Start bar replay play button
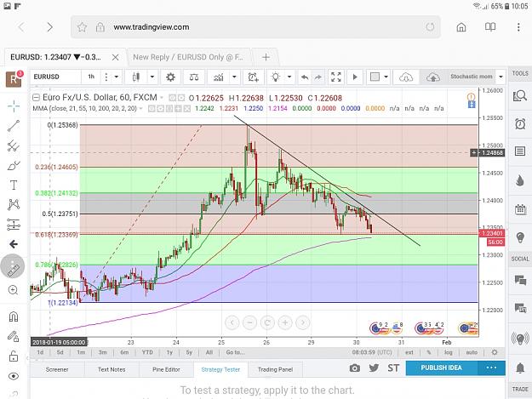 pos(355,77)
